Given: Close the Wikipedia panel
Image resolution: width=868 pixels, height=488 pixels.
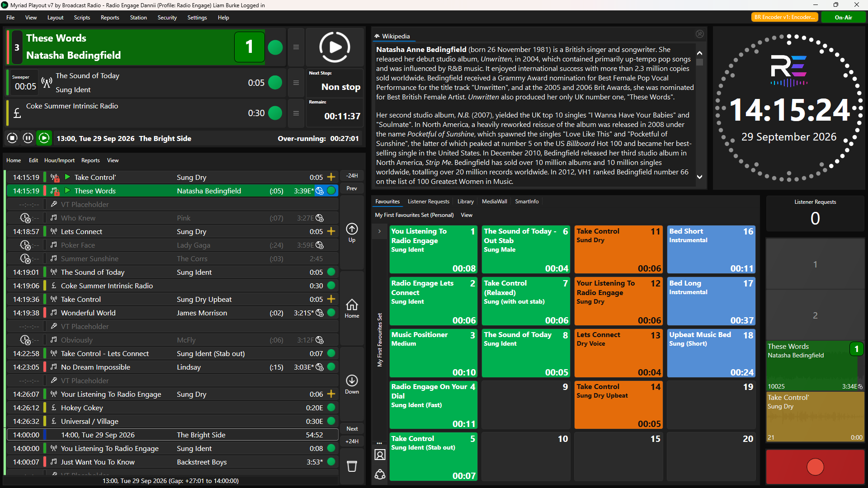Looking at the screenshot, I should tap(699, 34).
